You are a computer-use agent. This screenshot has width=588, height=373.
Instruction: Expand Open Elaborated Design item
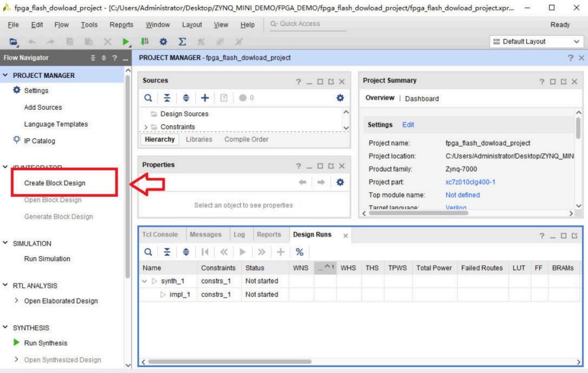point(16,301)
